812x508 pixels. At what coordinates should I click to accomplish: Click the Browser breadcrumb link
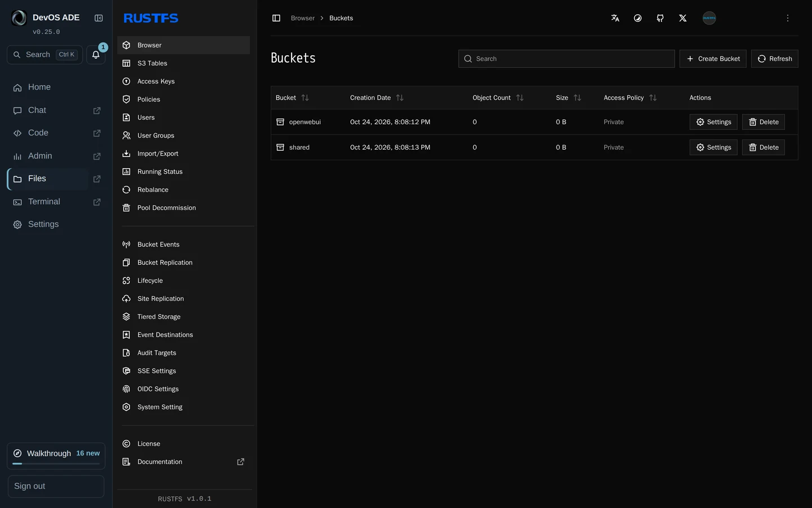pyautogui.click(x=303, y=18)
